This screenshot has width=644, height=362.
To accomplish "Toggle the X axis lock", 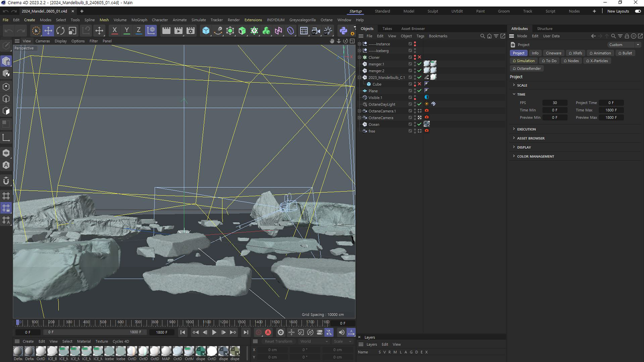I will coord(114,31).
